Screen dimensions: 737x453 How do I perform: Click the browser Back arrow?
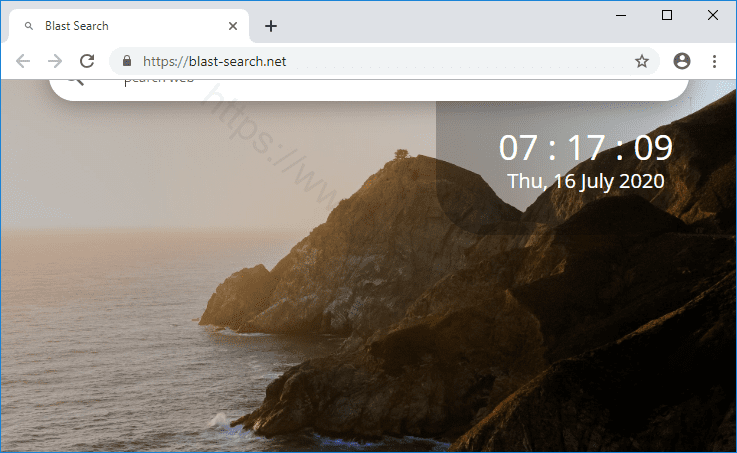point(23,61)
